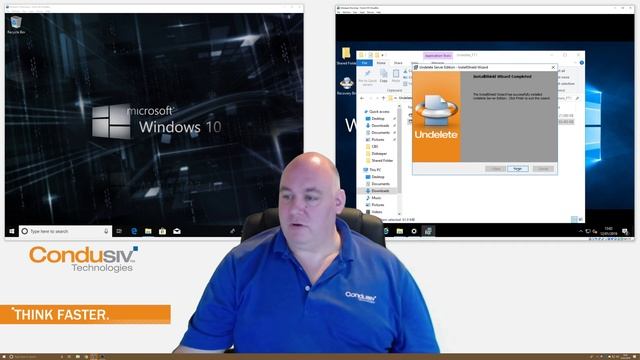640x360 pixels.
Task: Switch to the Share ribbon tab
Action: pyautogui.click(x=398, y=63)
